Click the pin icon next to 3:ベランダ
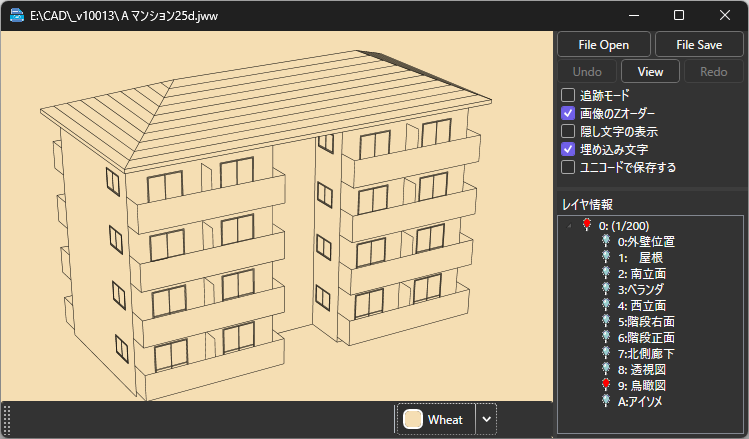 pyautogui.click(x=606, y=289)
